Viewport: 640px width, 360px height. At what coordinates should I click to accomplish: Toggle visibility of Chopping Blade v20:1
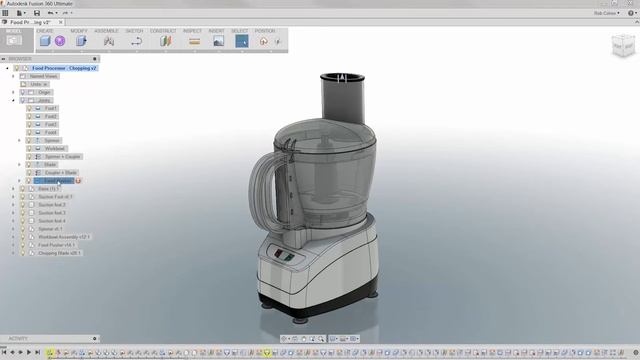pyautogui.click(x=22, y=253)
